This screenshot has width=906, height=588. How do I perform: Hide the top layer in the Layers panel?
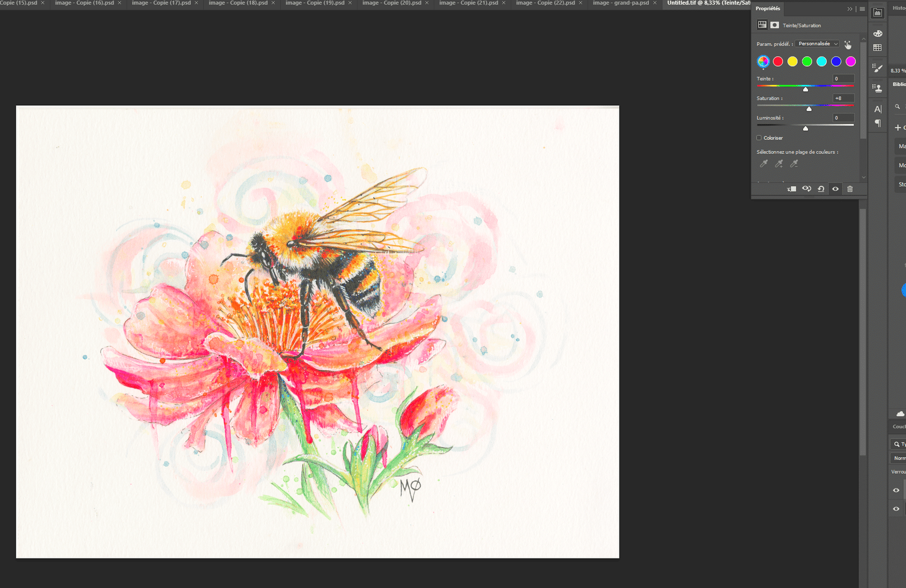tap(896, 490)
